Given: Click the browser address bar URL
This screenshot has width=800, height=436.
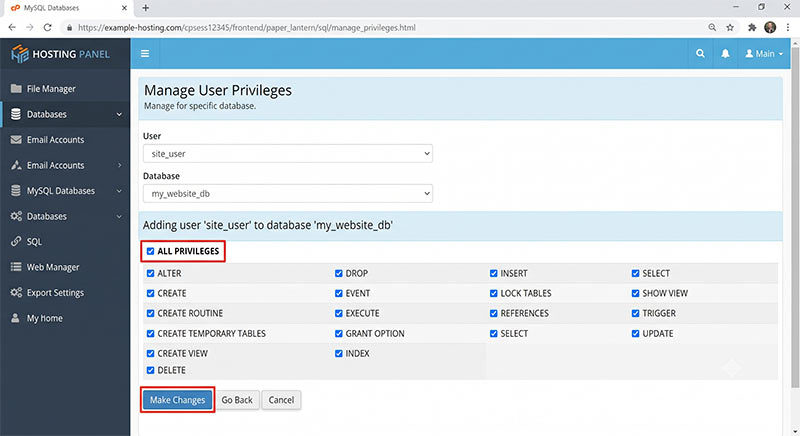Looking at the screenshot, I should [247, 28].
